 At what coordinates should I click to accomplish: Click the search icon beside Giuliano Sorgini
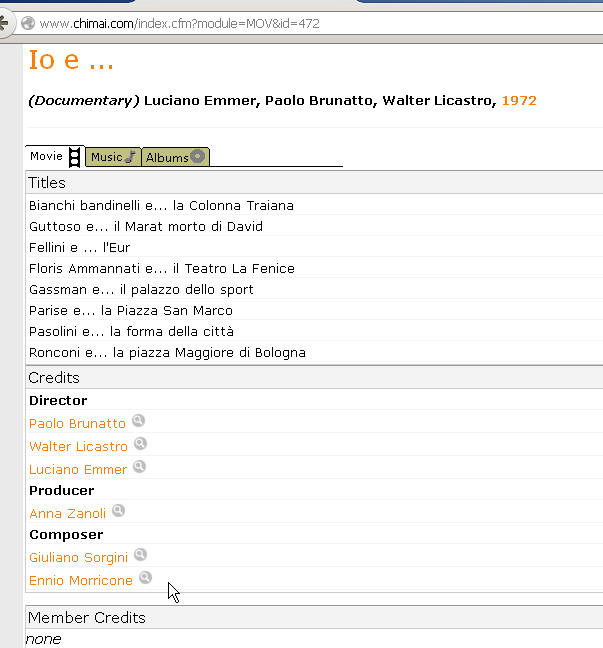click(x=141, y=555)
